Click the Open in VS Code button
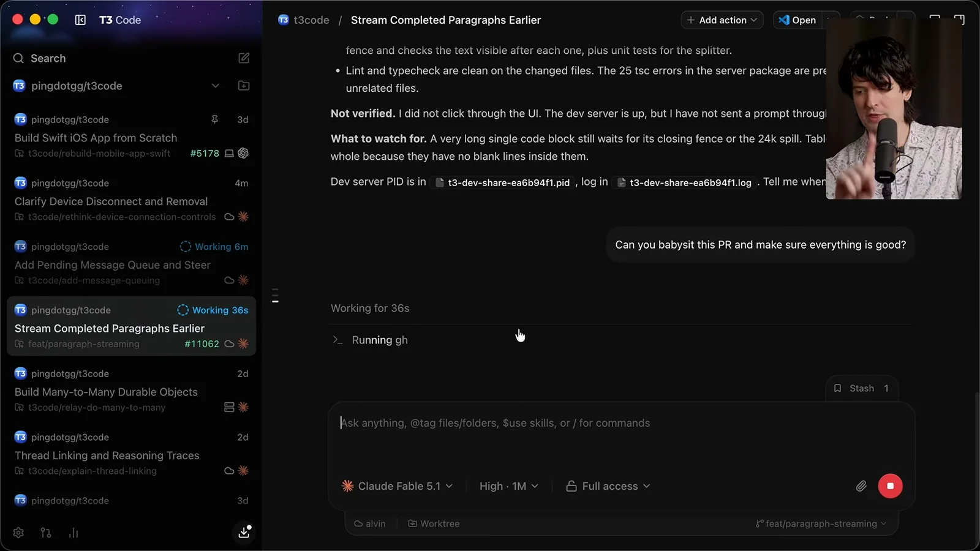Image resolution: width=980 pixels, height=551 pixels. 797,20
